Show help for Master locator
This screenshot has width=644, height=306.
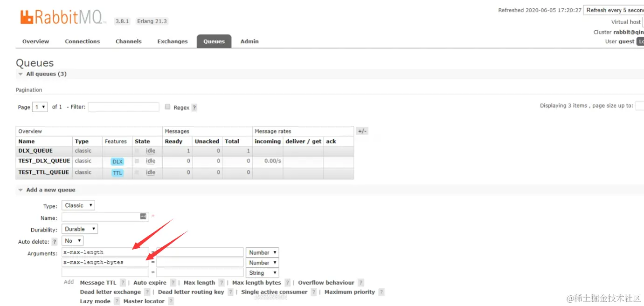coord(171,301)
